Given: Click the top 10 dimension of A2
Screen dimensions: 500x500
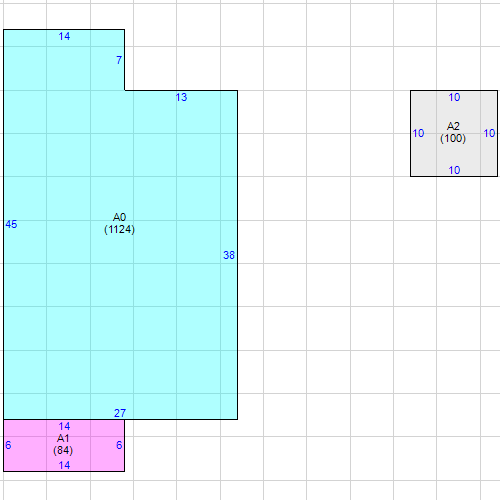Looking at the screenshot, I should 454,97.
